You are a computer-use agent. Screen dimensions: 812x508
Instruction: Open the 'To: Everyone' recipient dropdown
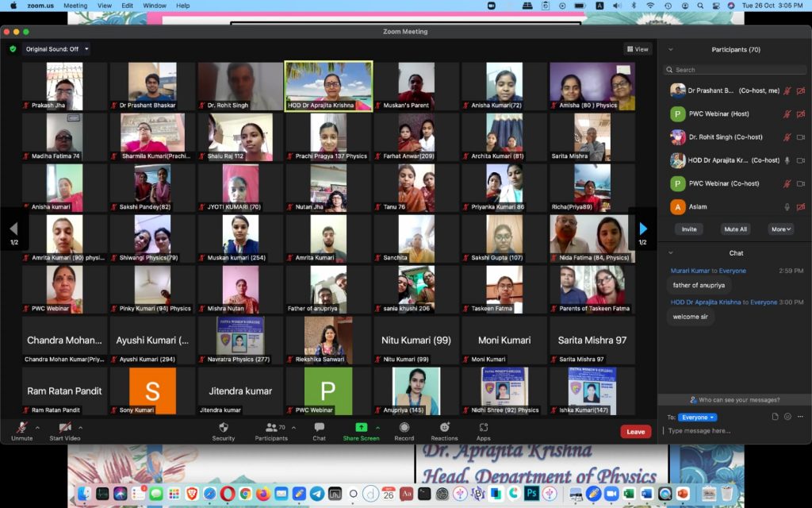(x=697, y=418)
